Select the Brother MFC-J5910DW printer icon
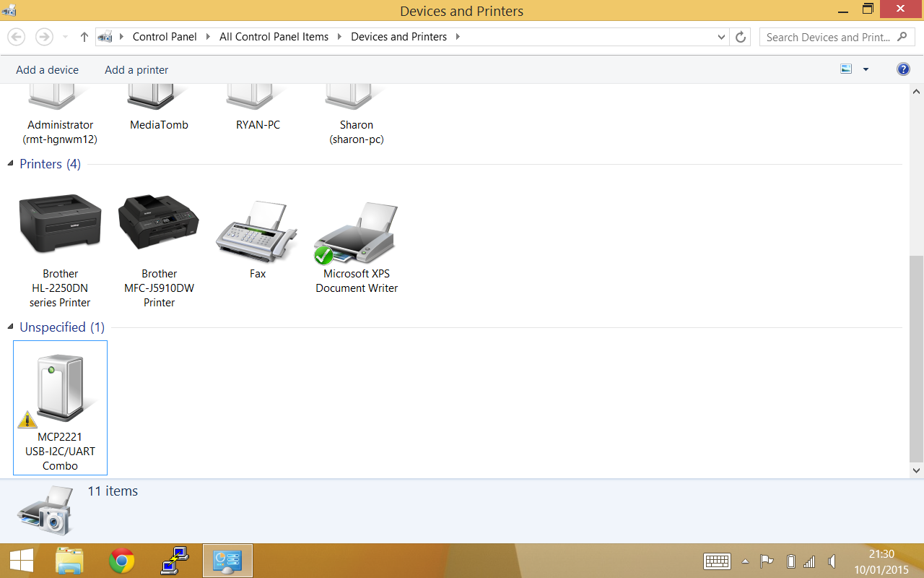The height and width of the screenshot is (578, 924). [159, 224]
